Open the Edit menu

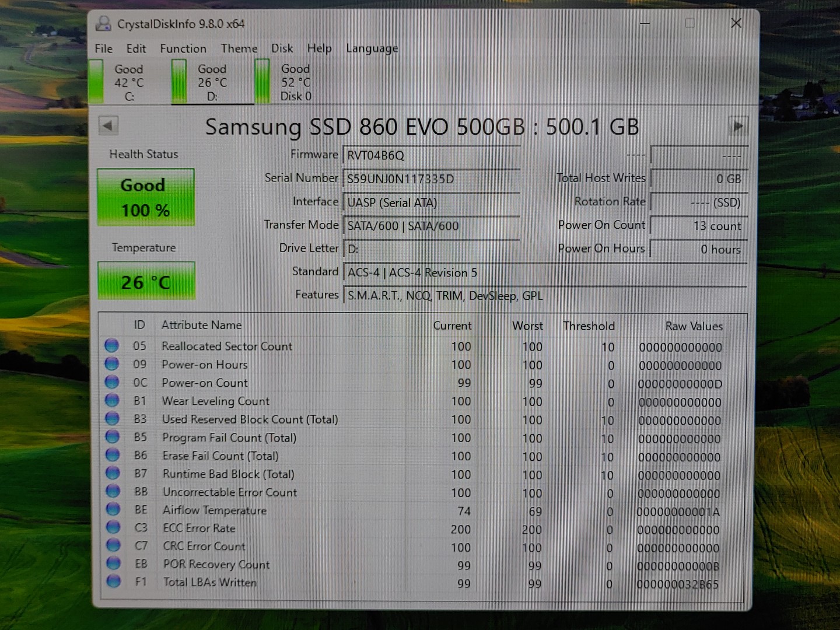click(136, 48)
